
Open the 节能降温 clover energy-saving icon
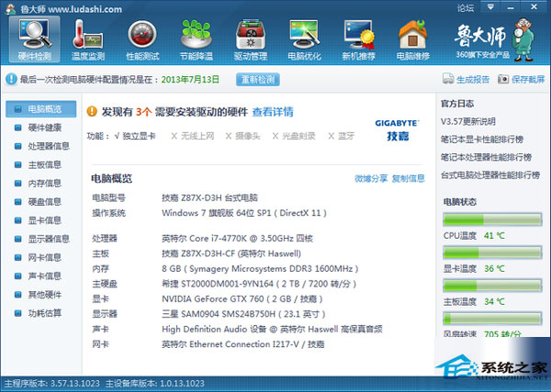(x=197, y=39)
